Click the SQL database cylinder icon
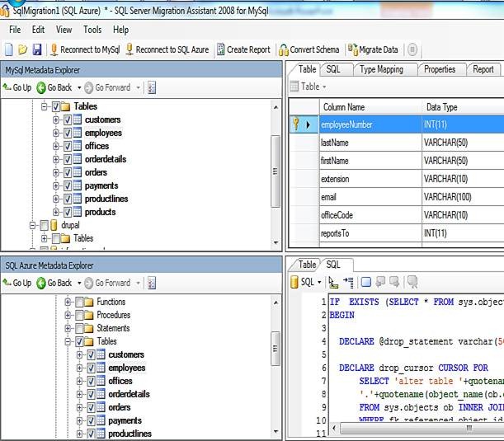The image size is (504, 441). 294,283
